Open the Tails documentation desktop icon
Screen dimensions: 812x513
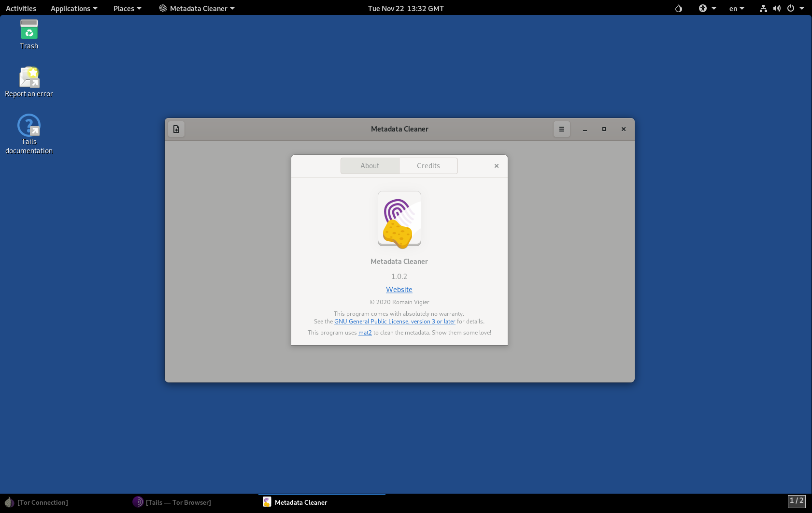[x=29, y=134]
